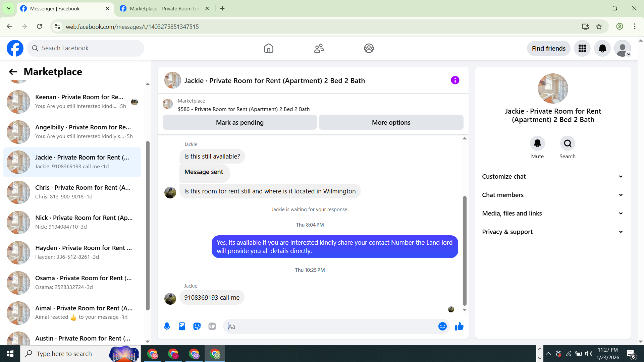The image size is (644, 362).
Task: Click More options button
Action: (391, 123)
